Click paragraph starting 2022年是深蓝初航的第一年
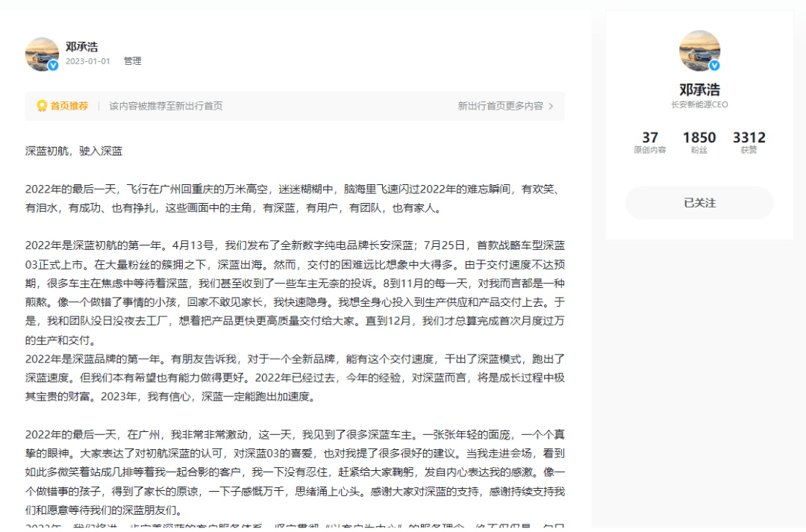This screenshot has width=806, height=532. [x=295, y=292]
